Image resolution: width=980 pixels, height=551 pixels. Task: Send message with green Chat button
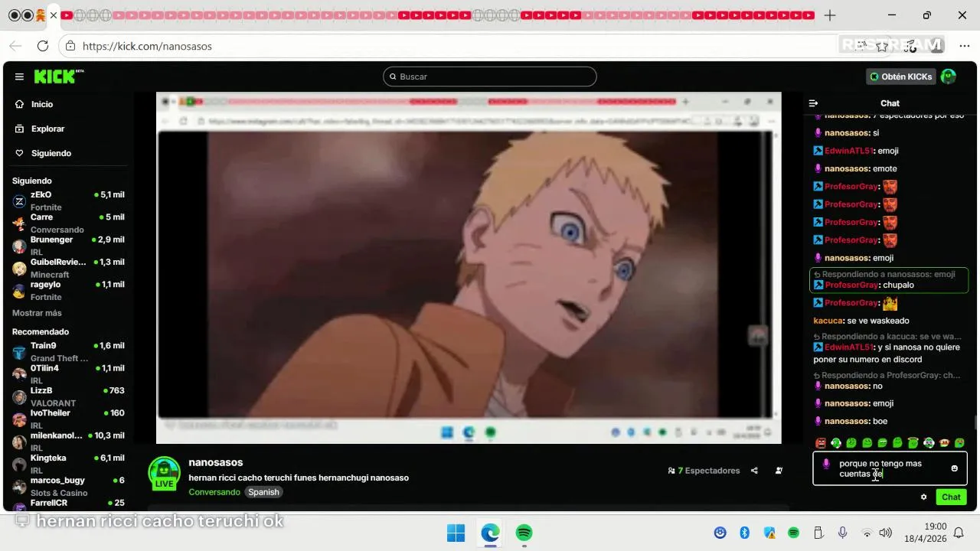pyautogui.click(x=951, y=497)
